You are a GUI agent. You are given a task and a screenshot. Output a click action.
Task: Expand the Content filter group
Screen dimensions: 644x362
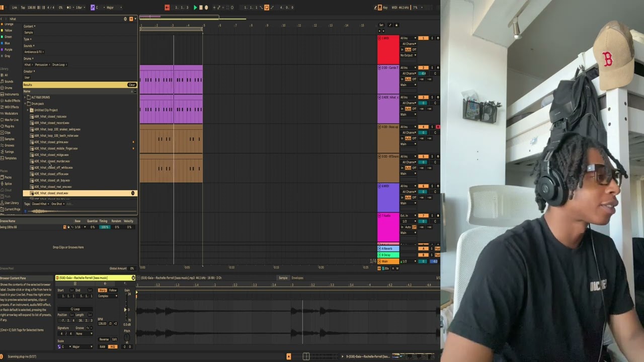[30, 26]
